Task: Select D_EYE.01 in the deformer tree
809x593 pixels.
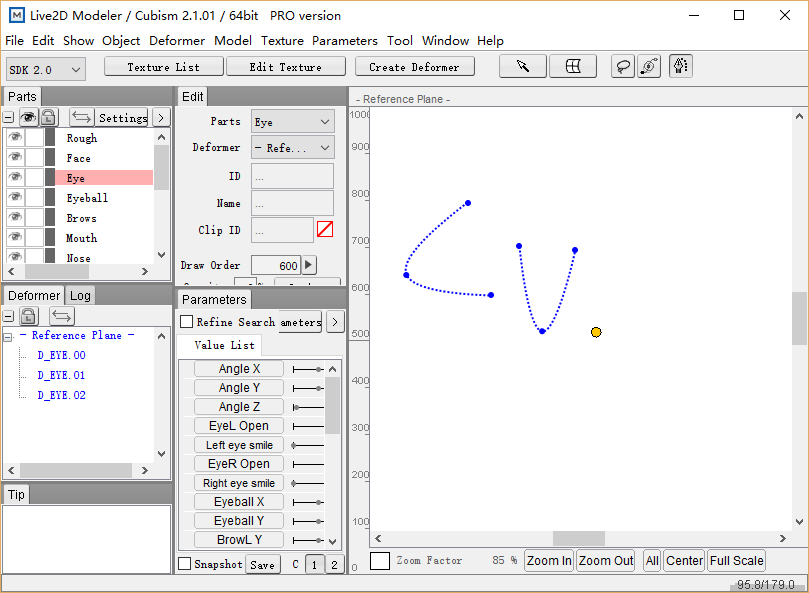Action: [61, 375]
